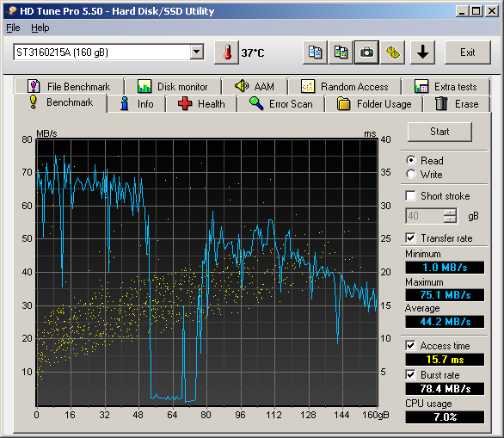Click the down arrow minimize-to-tray icon
Image resolution: width=504 pixels, height=438 pixels.
422,52
